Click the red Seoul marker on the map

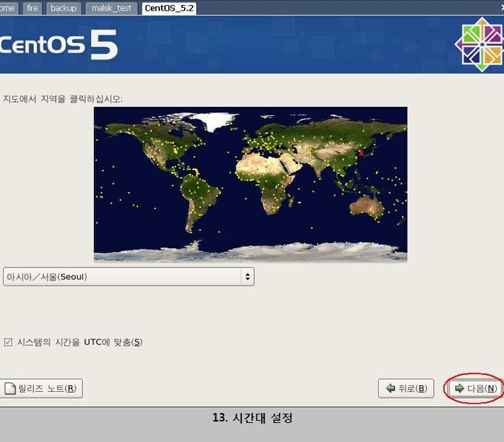pyautogui.click(x=360, y=152)
